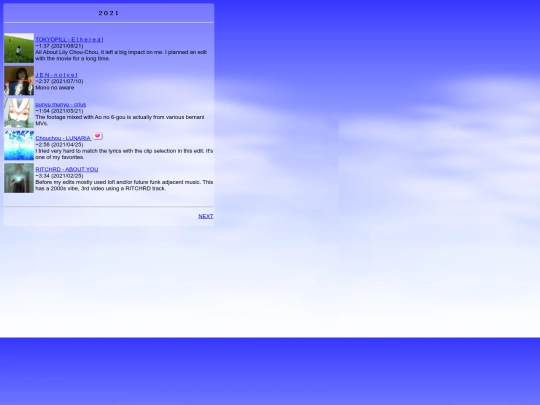Click the date text ~2:37 (2021/07/10)
The height and width of the screenshot is (405, 540).
coord(59,81)
